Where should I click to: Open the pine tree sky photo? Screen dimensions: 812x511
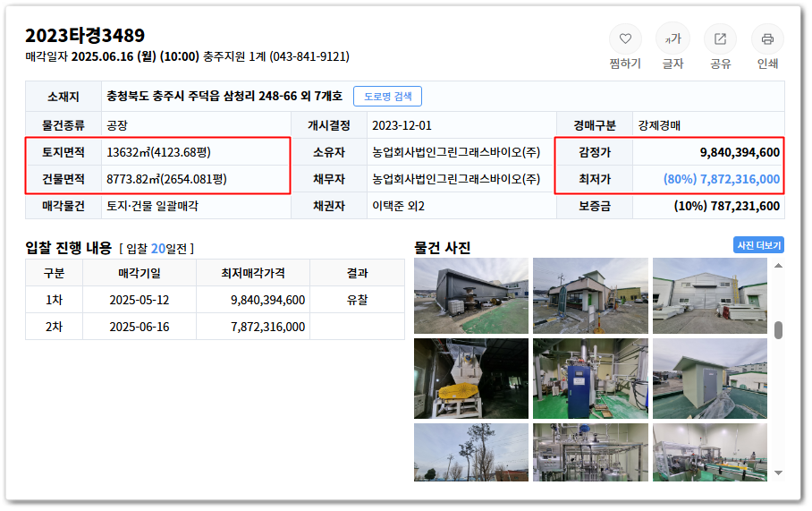(x=471, y=453)
